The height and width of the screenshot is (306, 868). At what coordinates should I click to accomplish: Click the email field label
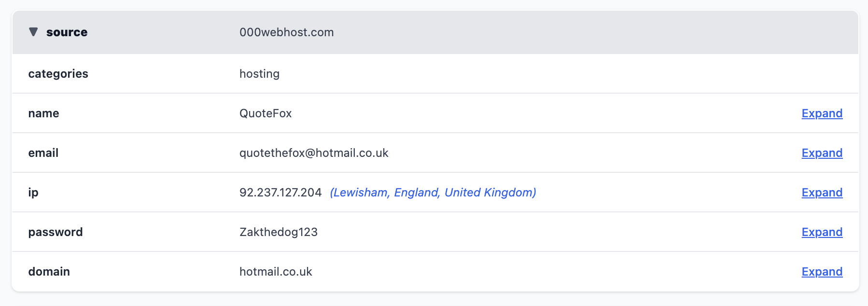pyautogui.click(x=43, y=153)
